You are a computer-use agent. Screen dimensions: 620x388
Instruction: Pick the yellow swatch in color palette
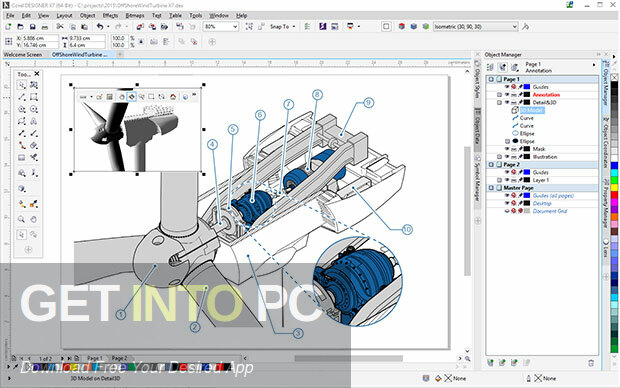pos(614,187)
